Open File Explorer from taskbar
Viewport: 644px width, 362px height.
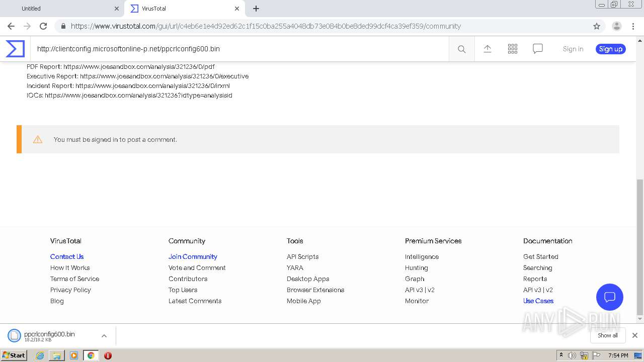[57, 355]
